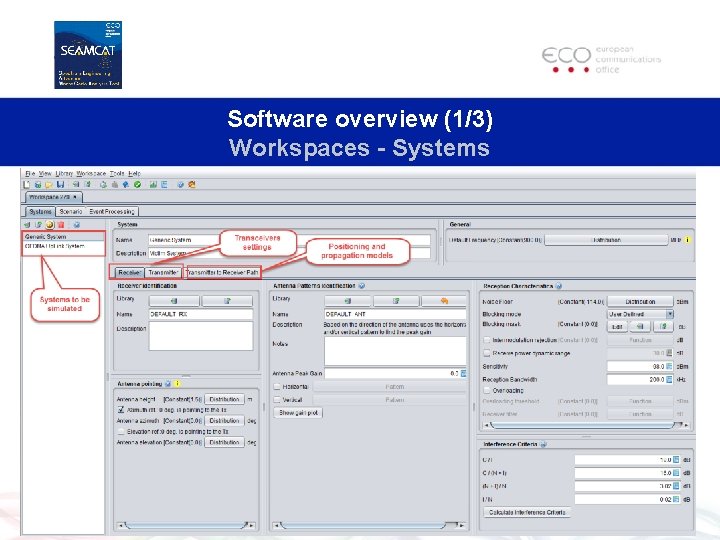
Task: Click horizontal scrollbar under Antenna pointing panel
Action: coord(187,525)
